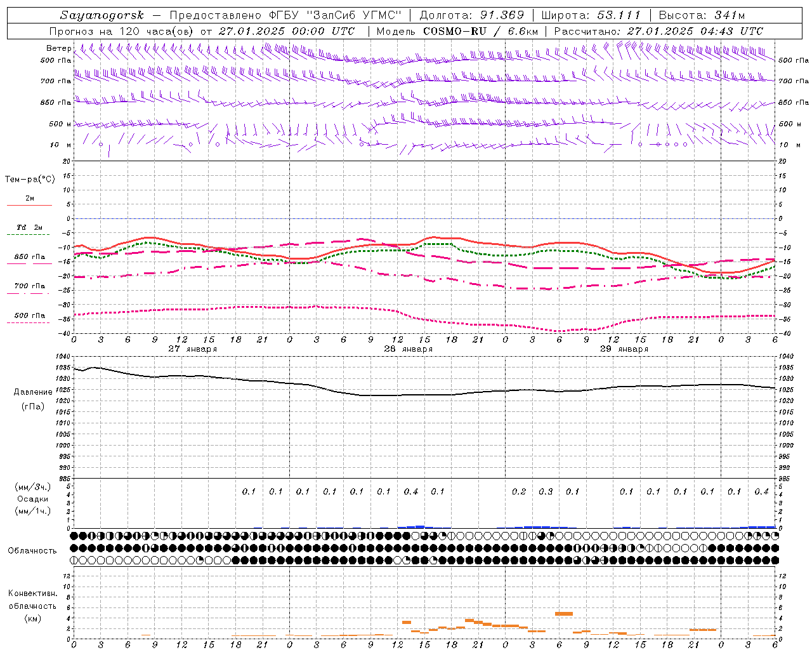Click the 850 гПа temperature legend entry
This screenshot has height=650, width=812.
click(x=30, y=257)
